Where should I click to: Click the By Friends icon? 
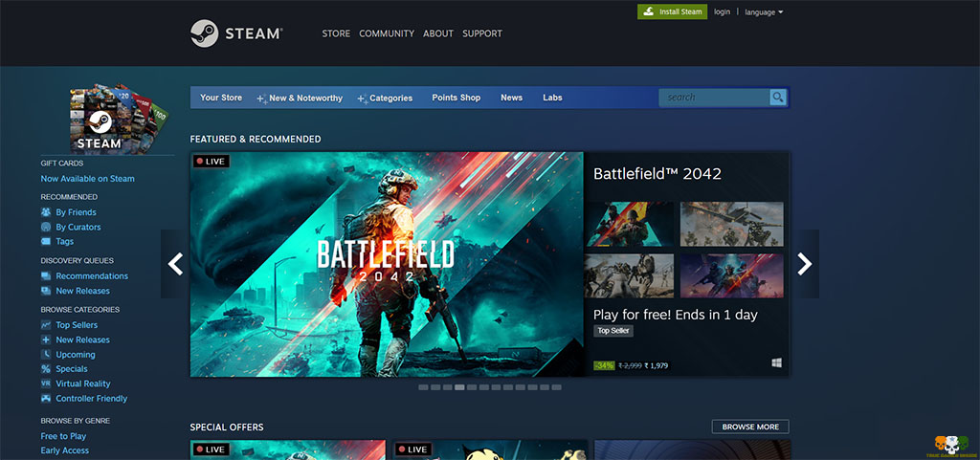pos(46,212)
